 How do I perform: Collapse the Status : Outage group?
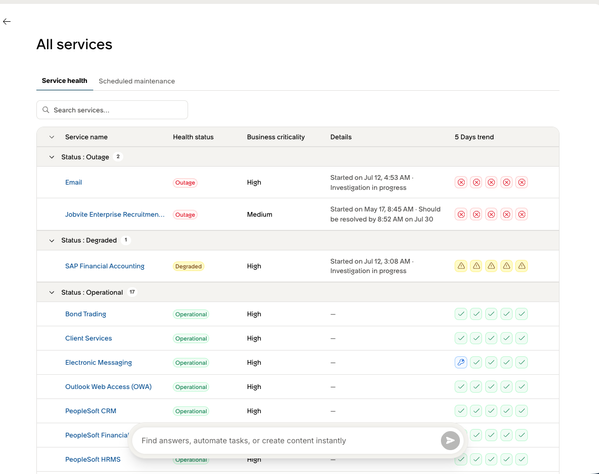tap(52, 157)
